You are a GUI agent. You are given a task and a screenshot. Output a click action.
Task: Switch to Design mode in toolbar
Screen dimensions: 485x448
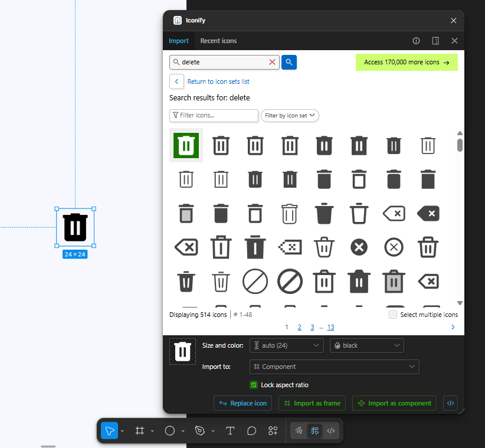[315, 431]
